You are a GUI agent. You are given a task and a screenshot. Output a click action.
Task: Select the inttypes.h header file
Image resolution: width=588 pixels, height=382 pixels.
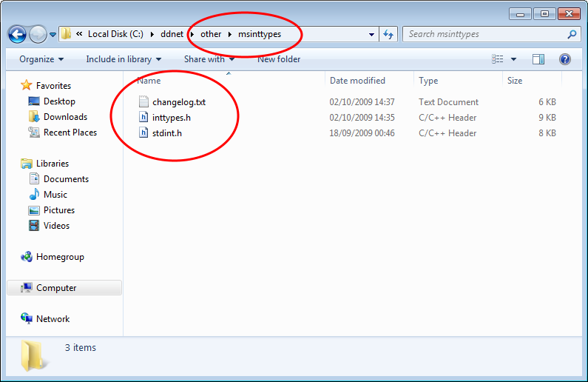point(173,118)
